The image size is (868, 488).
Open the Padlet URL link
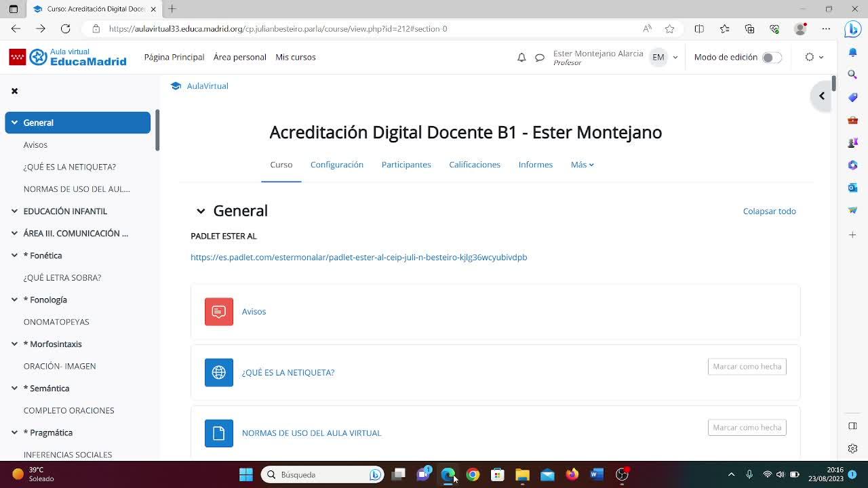[359, 258]
